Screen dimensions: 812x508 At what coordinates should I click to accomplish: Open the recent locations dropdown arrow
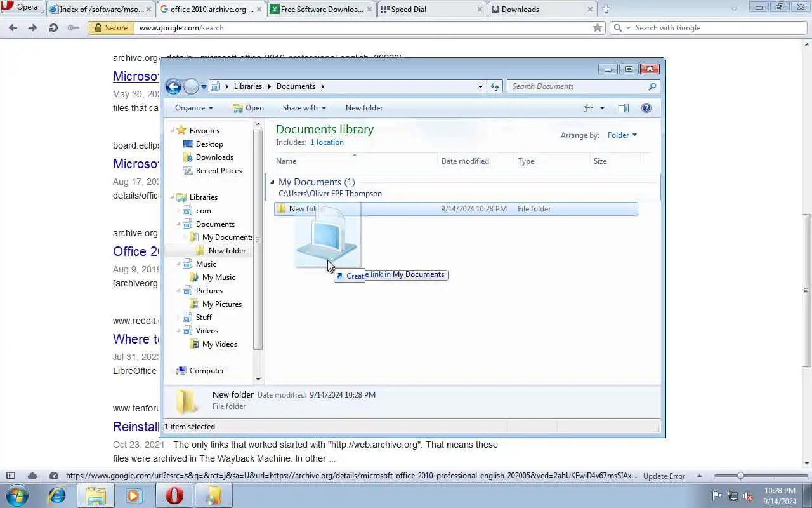tap(204, 86)
